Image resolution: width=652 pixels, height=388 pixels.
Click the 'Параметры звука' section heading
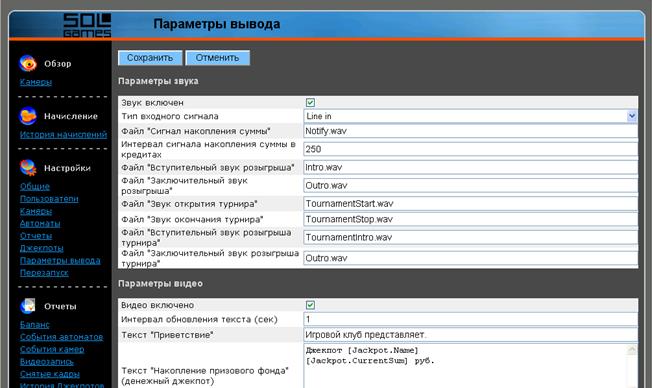coord(158,81)
